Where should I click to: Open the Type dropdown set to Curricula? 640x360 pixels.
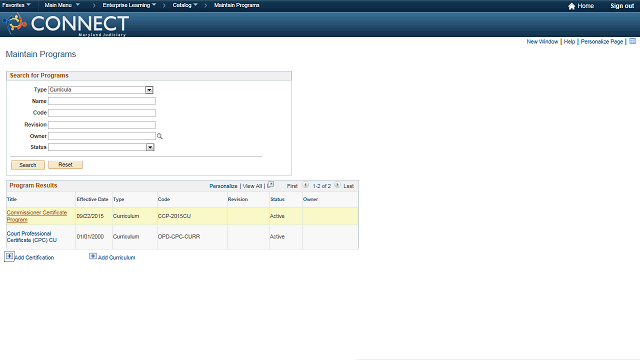(101, 90)
